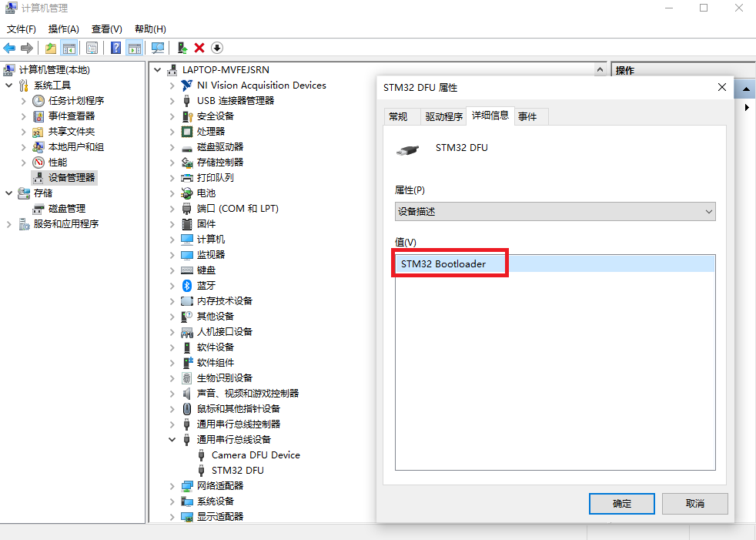
Task: Click Scan for hardware changes icon
Action: click(158, 48)
